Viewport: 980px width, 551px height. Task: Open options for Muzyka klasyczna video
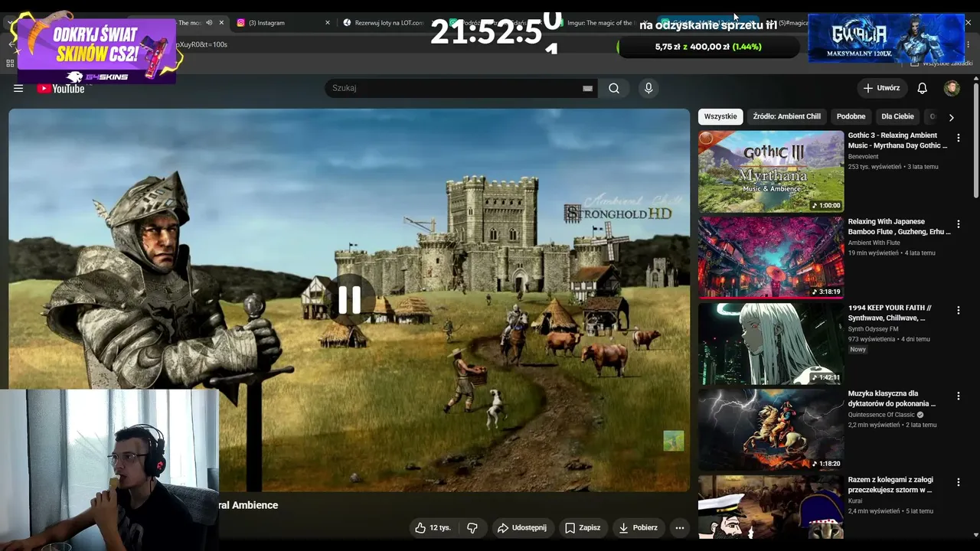tap(958, 396)
